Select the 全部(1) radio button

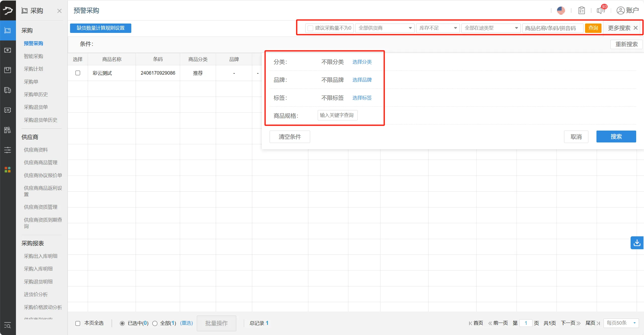tap(155, 323)
